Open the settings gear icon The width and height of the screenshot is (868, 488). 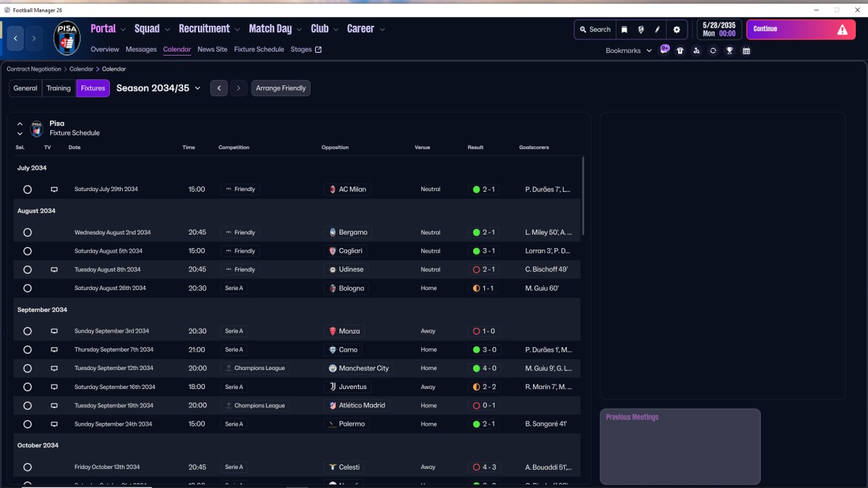tap(676, 30)
